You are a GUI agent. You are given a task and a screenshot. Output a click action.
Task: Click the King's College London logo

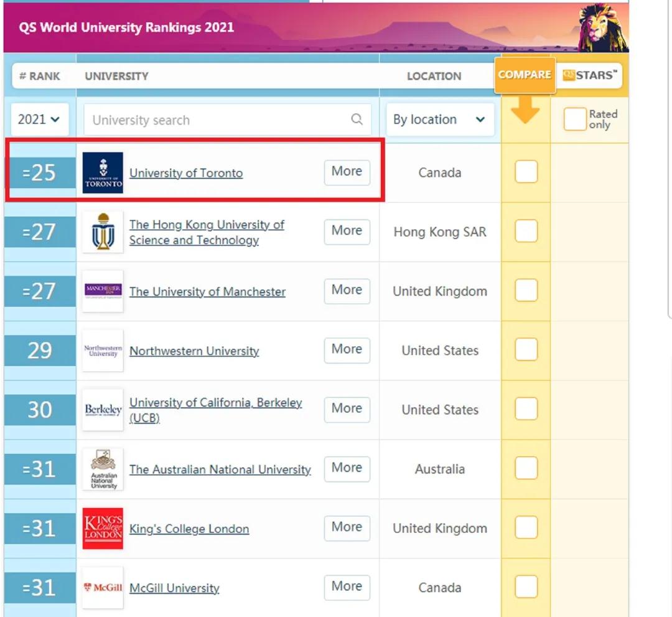pyautogui.click(x=103, y=529)
